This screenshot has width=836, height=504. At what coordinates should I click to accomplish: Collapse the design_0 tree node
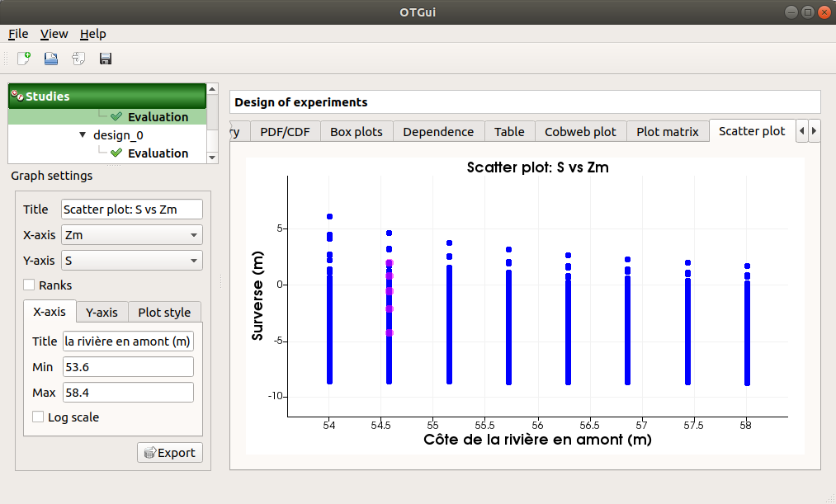[x=83, y=134]
